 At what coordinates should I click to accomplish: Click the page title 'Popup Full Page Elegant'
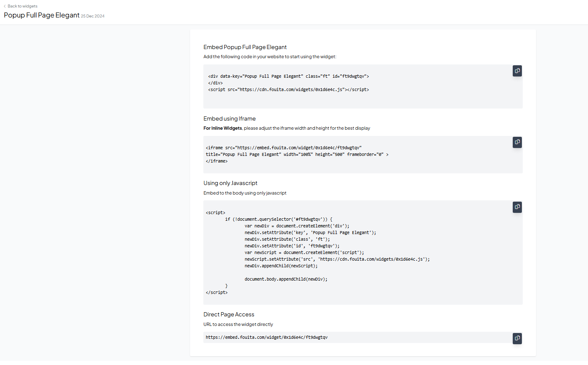pos(42,15)
